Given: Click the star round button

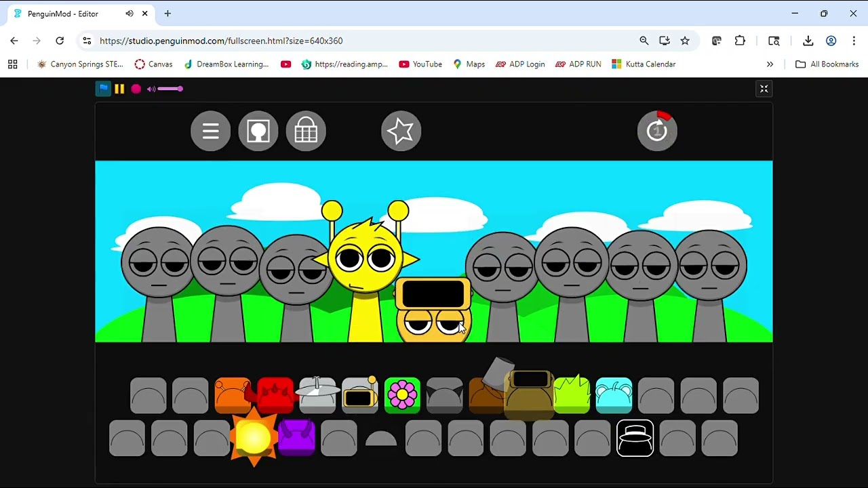Looking at the screenshot, I should tap(401, 131).
